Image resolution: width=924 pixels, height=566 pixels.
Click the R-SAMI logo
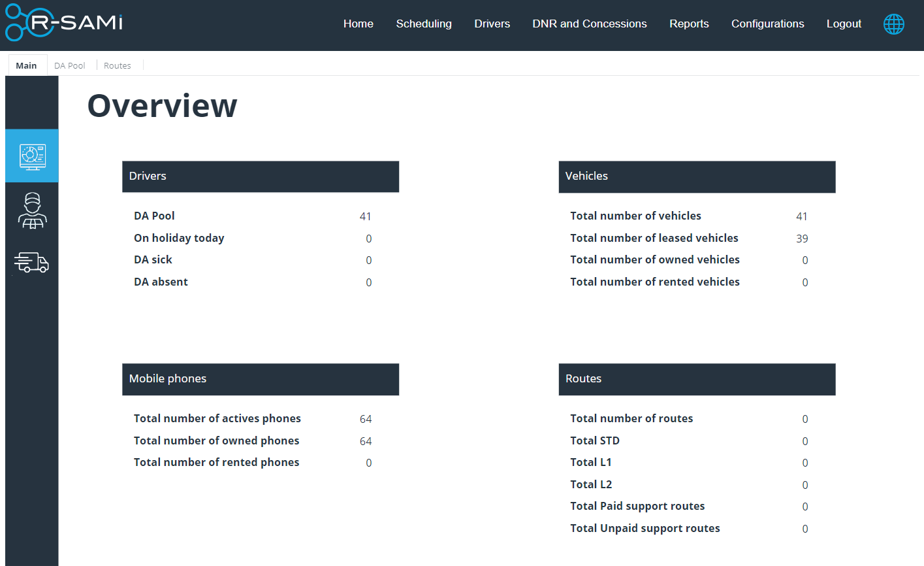coord(63,23)
